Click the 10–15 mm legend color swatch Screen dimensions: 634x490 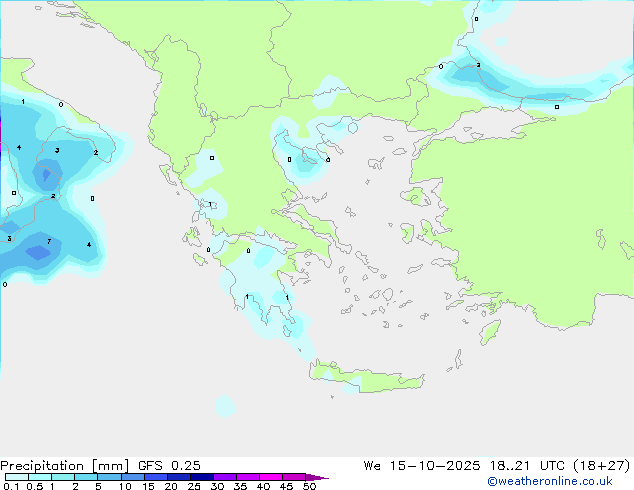pyautogui.click(x=132, y=477)
